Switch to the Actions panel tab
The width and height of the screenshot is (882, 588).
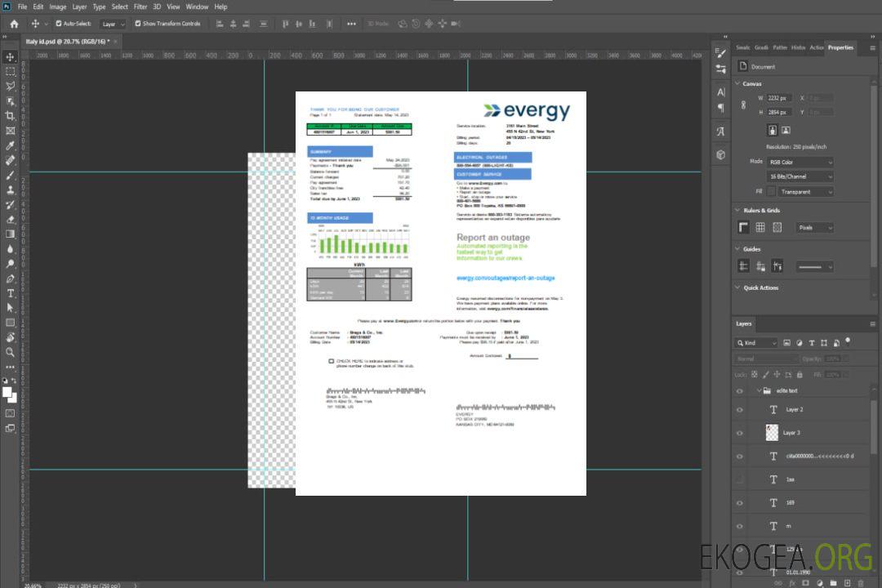pyautogui.click(x=817, y=47)
